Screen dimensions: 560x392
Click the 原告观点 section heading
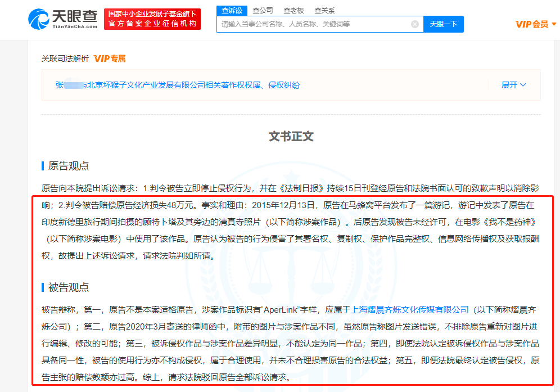[68, 166]
